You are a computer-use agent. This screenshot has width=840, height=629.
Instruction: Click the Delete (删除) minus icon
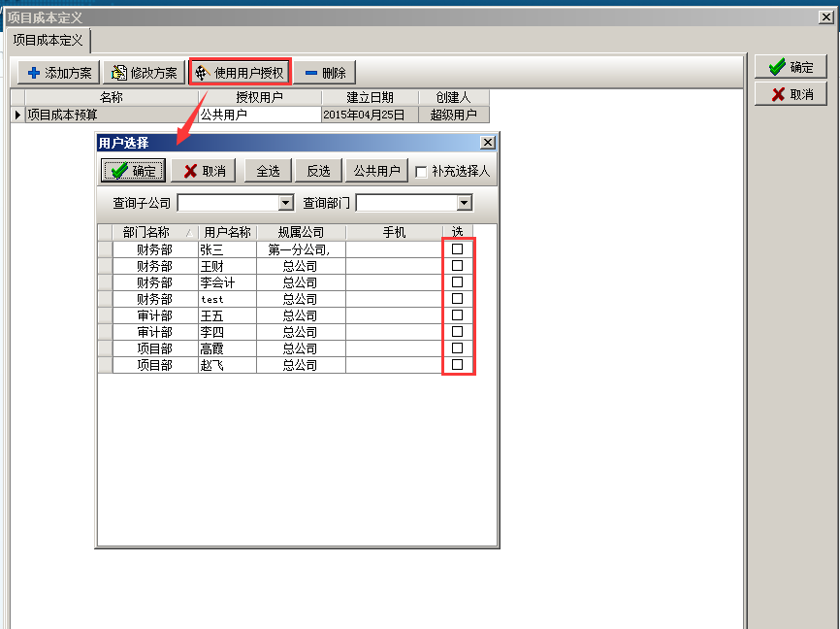pyautogui.click(x=310, y=73)
